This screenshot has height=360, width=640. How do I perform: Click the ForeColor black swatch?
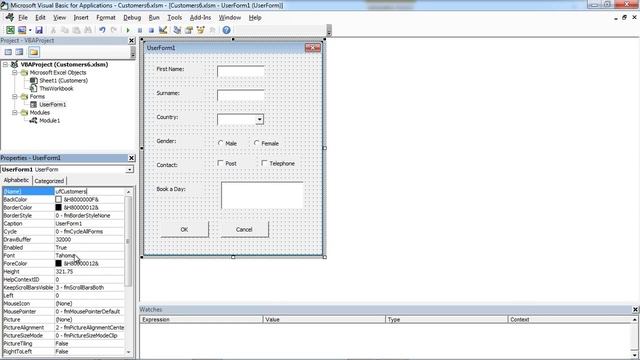click(58, 263)
